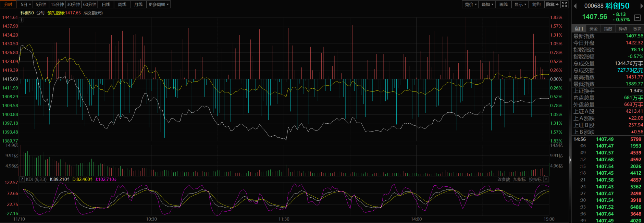The image size is (644, 223).
Task: Click the plus icon at chart top-left
Action: 21,20
